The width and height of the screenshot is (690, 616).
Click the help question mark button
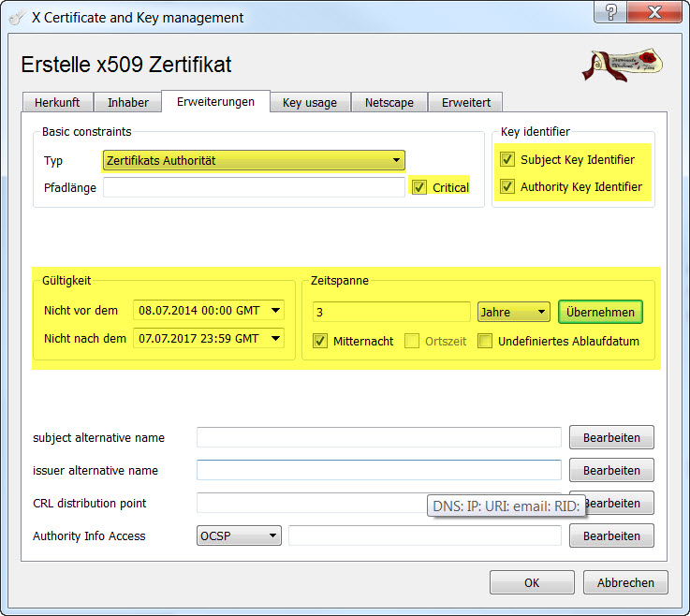[x=611, y=14]
